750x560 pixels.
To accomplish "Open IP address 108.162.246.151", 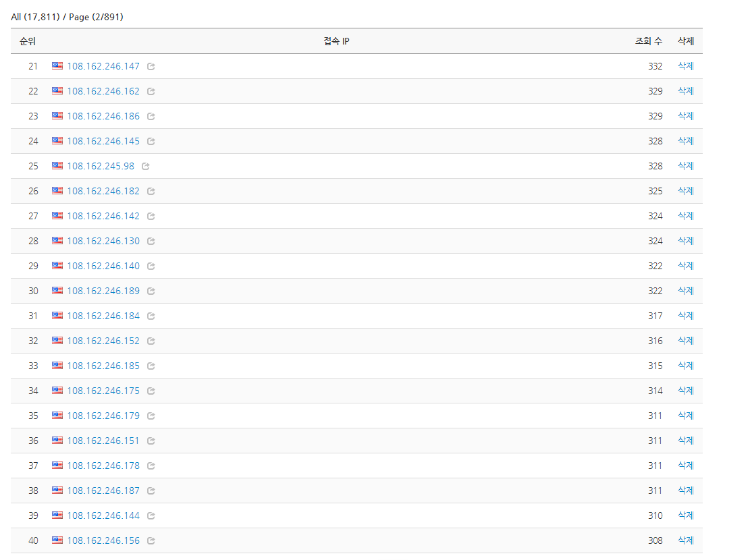I will (x=103, y=441).
